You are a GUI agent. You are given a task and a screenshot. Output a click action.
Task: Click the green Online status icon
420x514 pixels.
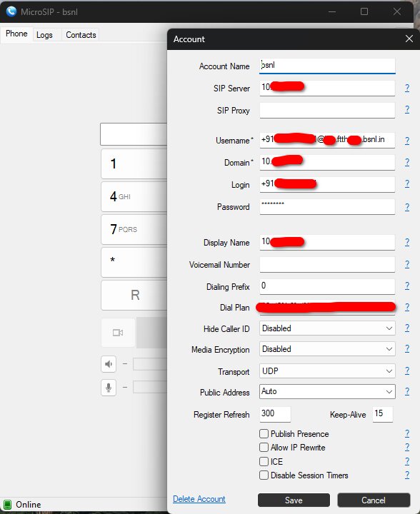tap(7, 504)
